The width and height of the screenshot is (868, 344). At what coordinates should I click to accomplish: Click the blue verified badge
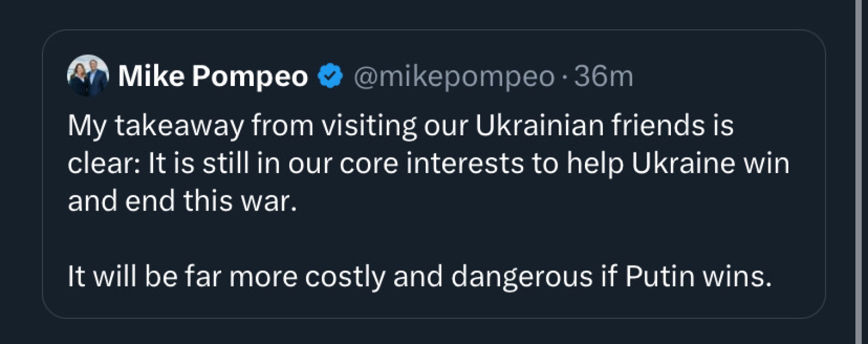pos(331,76)
